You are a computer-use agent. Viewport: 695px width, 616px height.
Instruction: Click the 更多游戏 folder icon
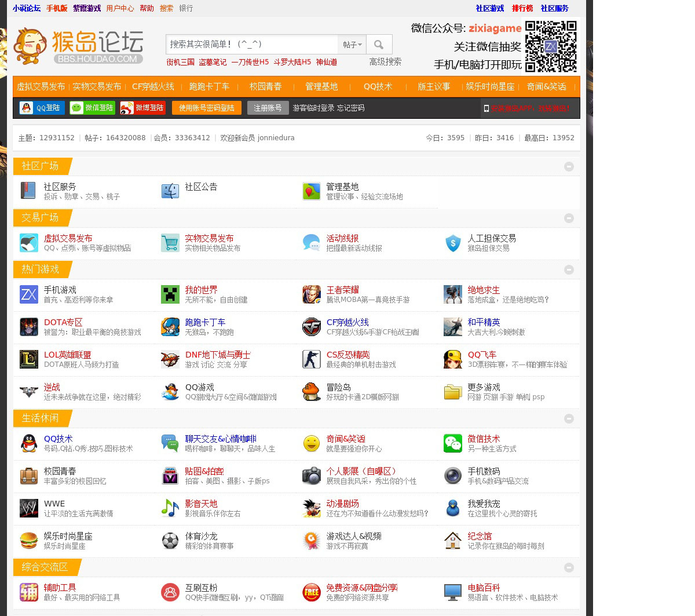(453, 392)
